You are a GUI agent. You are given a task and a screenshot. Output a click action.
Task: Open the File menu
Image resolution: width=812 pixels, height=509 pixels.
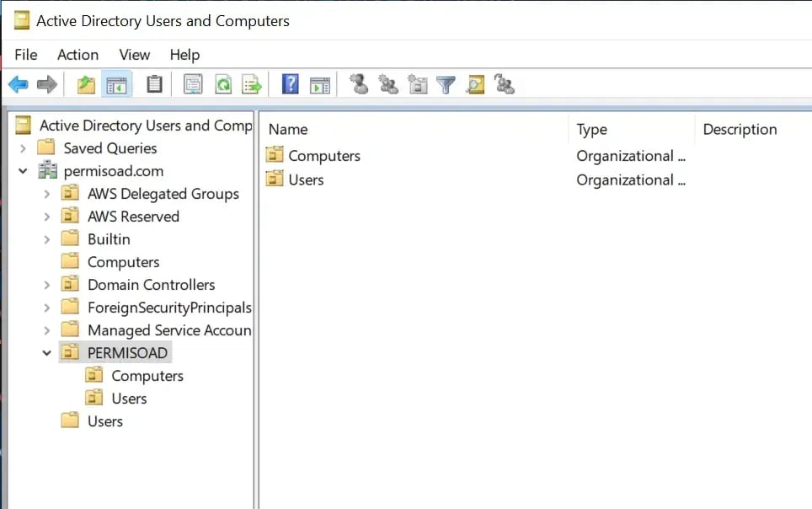click(x=26, y=55)
